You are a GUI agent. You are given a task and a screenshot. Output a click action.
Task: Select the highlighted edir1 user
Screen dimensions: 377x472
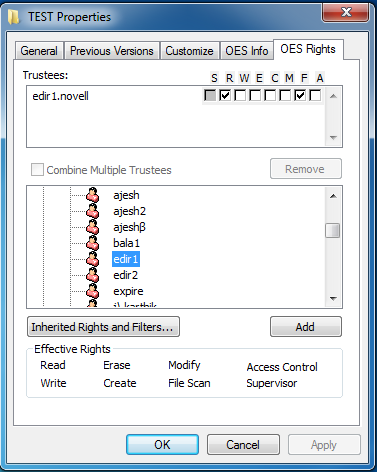tap(126, 259)
